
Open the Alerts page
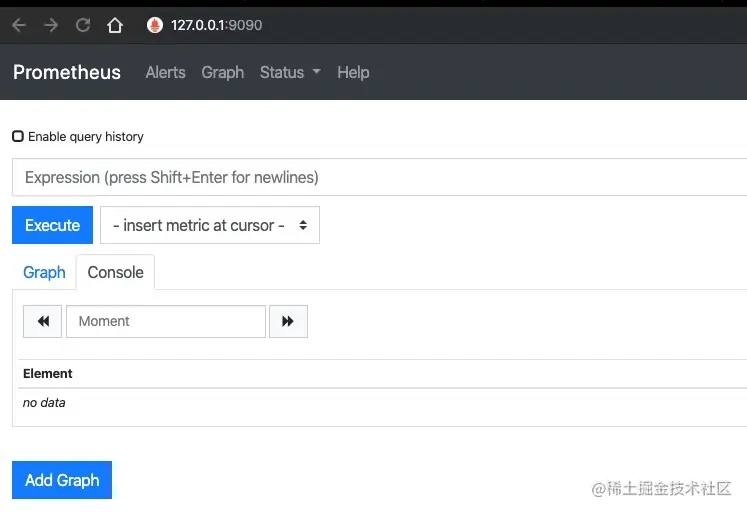pos(165,72)
